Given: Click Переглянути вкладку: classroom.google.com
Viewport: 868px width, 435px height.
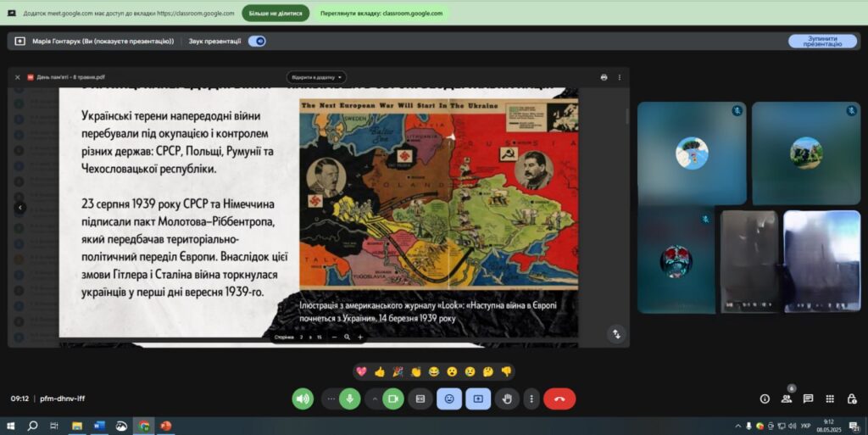Looking at the screenshot, I should (381, 14).
